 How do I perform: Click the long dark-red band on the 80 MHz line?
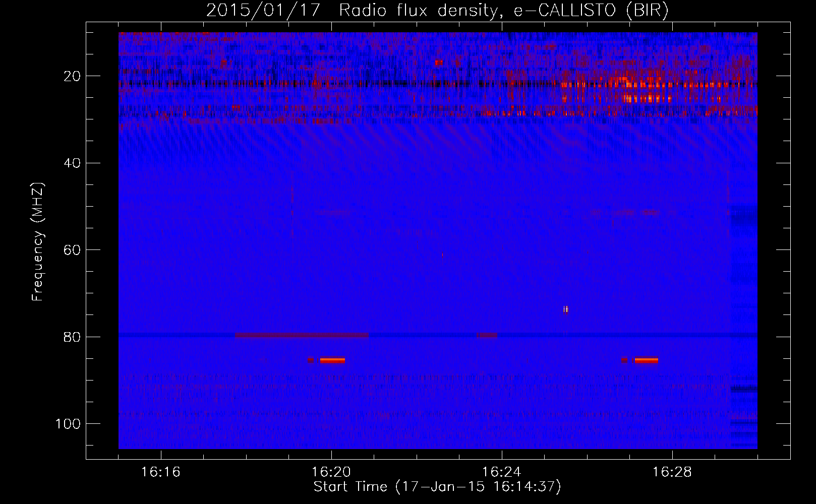[x=302, y=335]
